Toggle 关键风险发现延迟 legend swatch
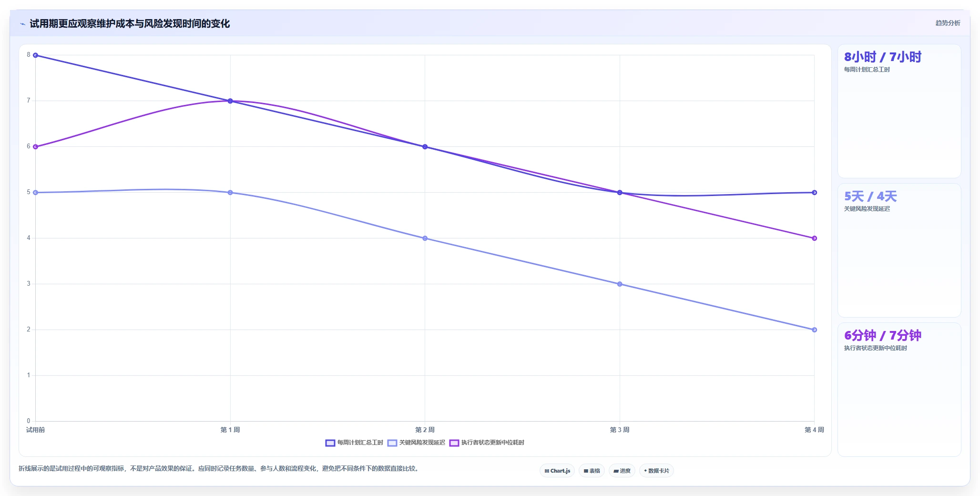This screenshot has width=980, height=496. pos(392,443)
